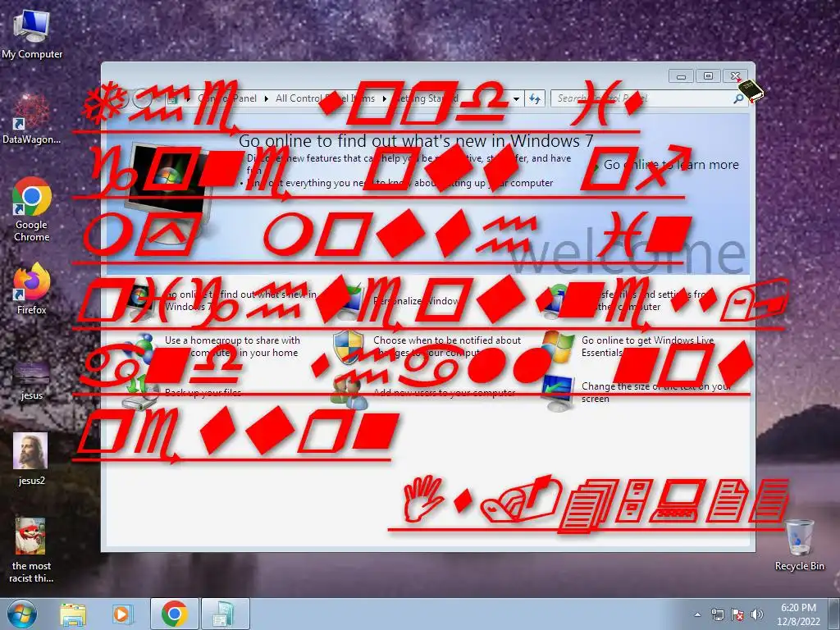The image size is (840, 630).
Task: Select All Control Panel Items breadcrumb
Action: point(325,98)
